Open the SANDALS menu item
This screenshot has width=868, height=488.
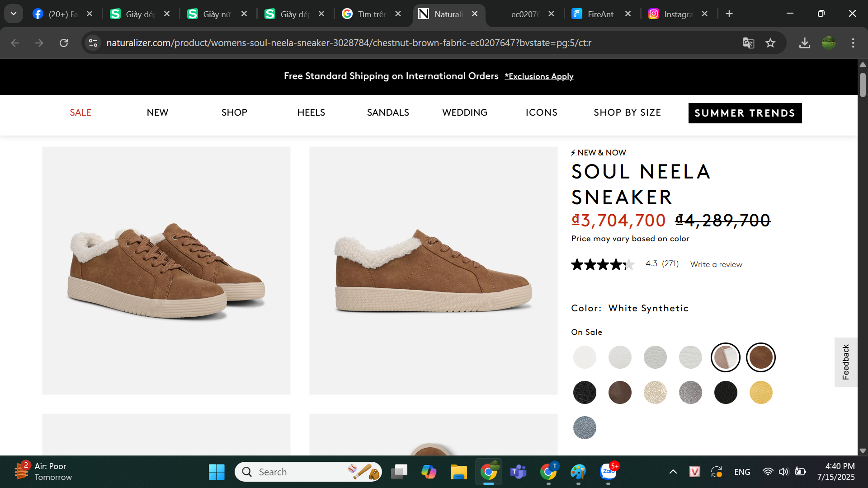[x=387, y=113]
